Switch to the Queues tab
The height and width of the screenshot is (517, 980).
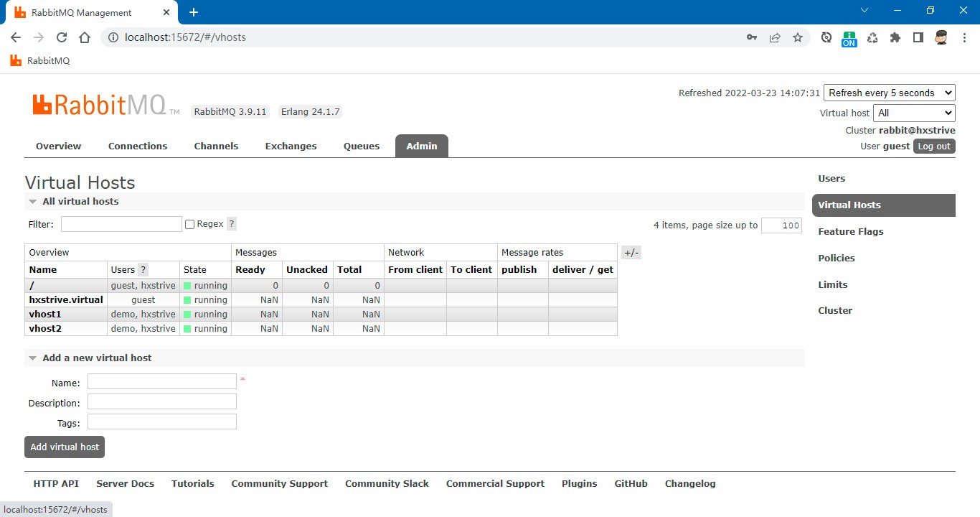pos(362,146)
